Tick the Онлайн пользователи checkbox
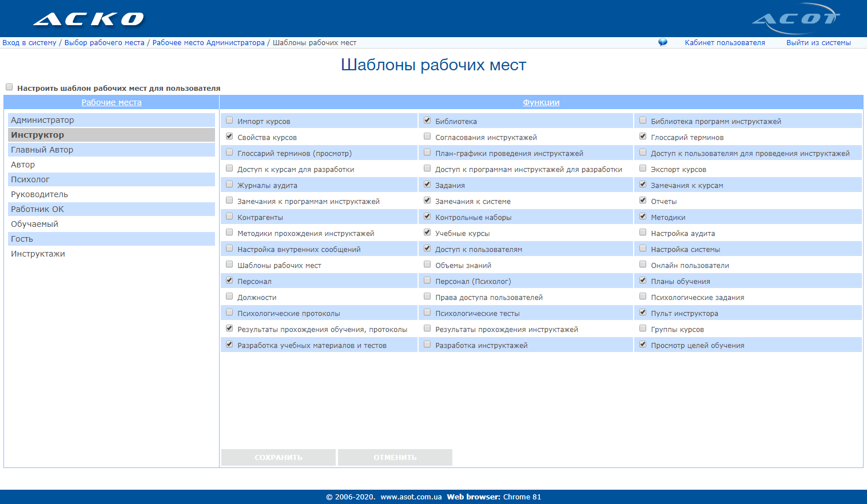Viewport: 867px width, 504px height. click(x=643, y=265)
